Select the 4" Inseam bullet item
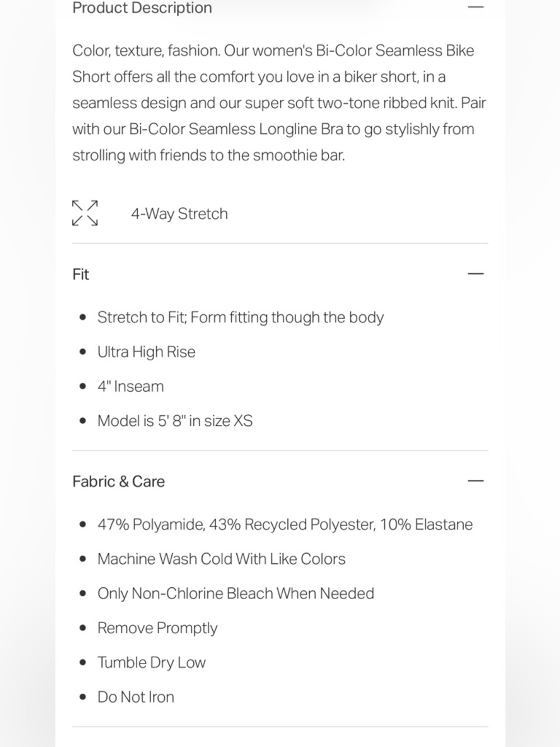This screenshot has height=747, width=560. click(130, 387)
